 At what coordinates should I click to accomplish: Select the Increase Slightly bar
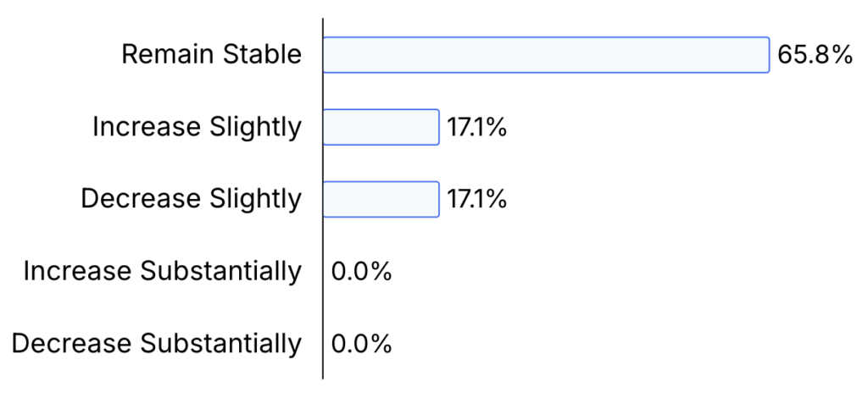point(381,127)
